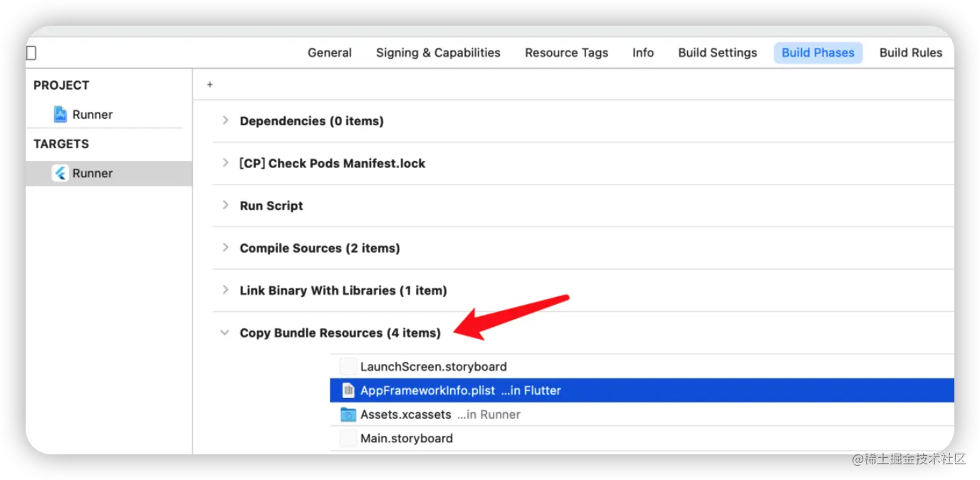Switch to Signing & Capabilities tab
Image resolution: width=980 pixels, height=480 pixels.
438,53
